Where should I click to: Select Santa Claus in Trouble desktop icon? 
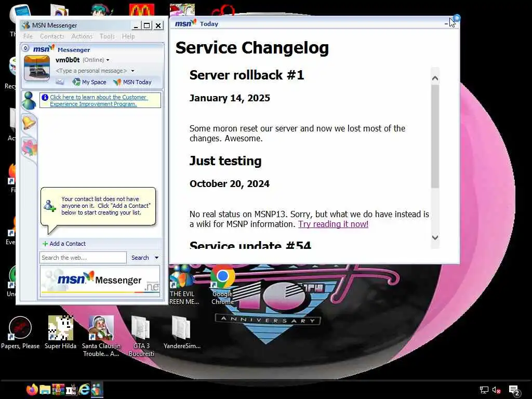[x=101, y=336]
